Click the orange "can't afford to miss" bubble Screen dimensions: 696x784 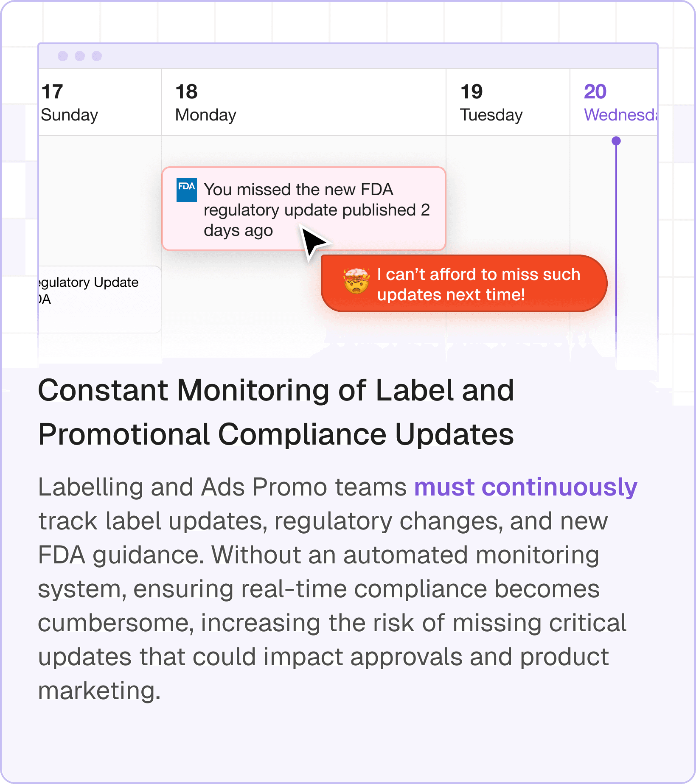tap(464, 283)
